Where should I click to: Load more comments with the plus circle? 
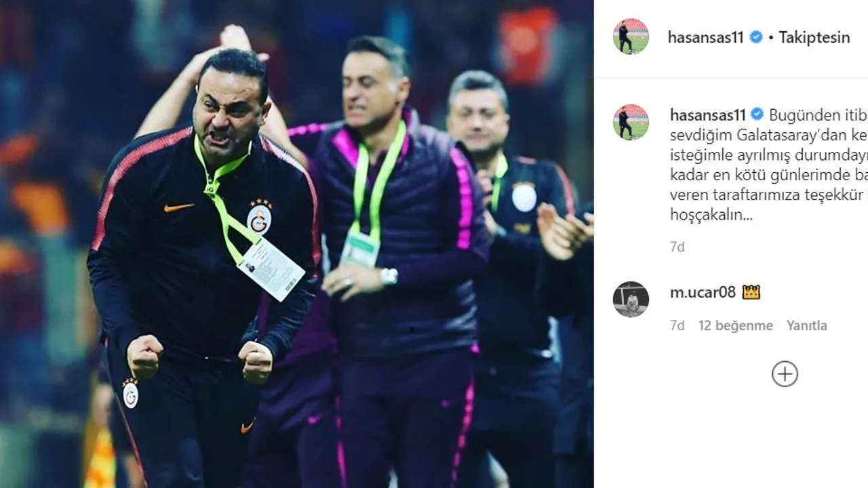[785, 374]
